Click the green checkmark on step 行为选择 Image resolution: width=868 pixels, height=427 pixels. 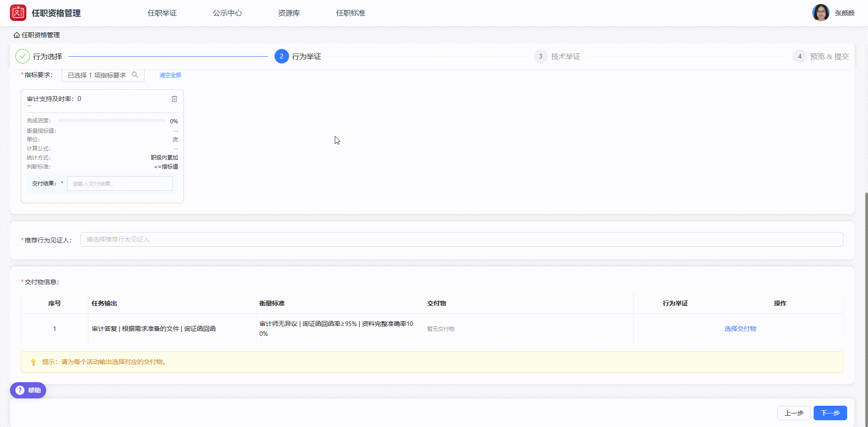click(22, 56)
